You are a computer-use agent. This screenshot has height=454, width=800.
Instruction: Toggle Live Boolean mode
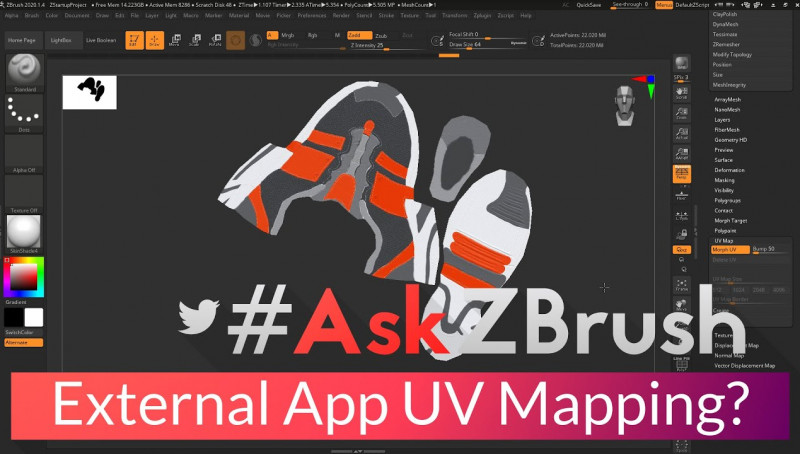(101, 40)
